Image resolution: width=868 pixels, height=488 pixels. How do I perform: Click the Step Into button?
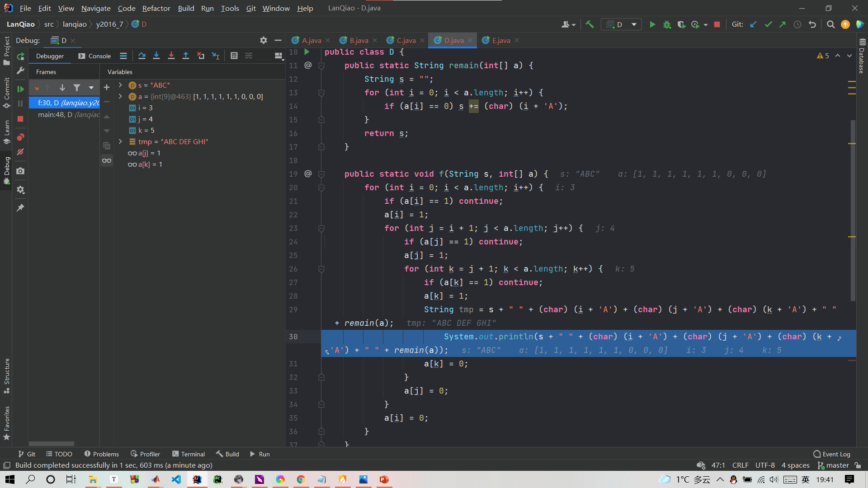pyautogui.click(x=156, y=56)
